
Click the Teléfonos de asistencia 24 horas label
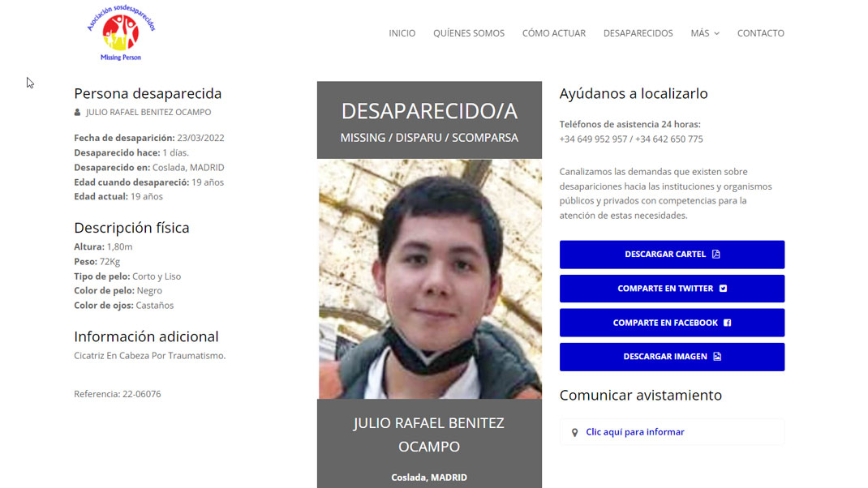630,125
